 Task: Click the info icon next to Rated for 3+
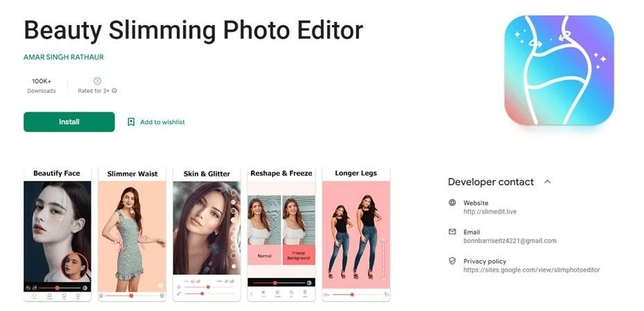coord(114,91)
